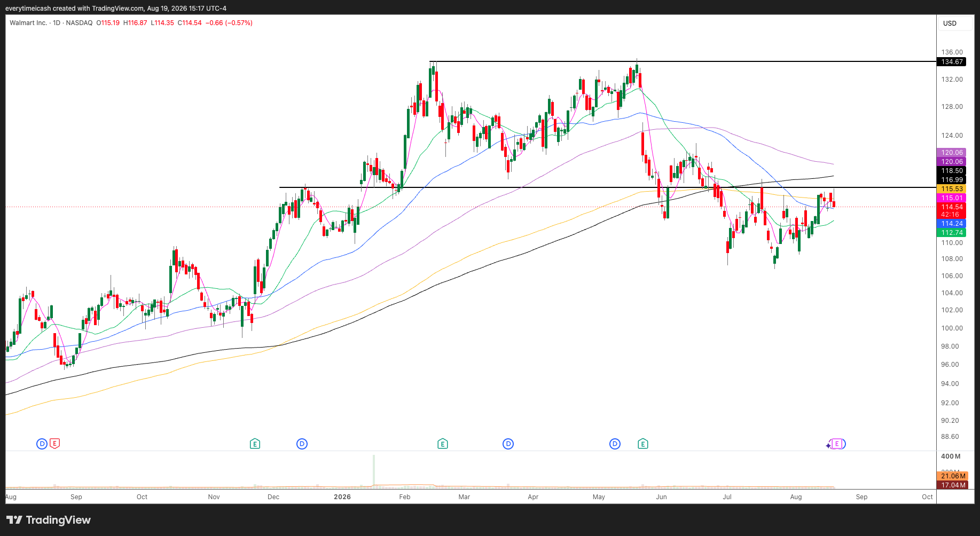Click the Jul label on time axis
The image size is (980, 536).
click(727, 497)
